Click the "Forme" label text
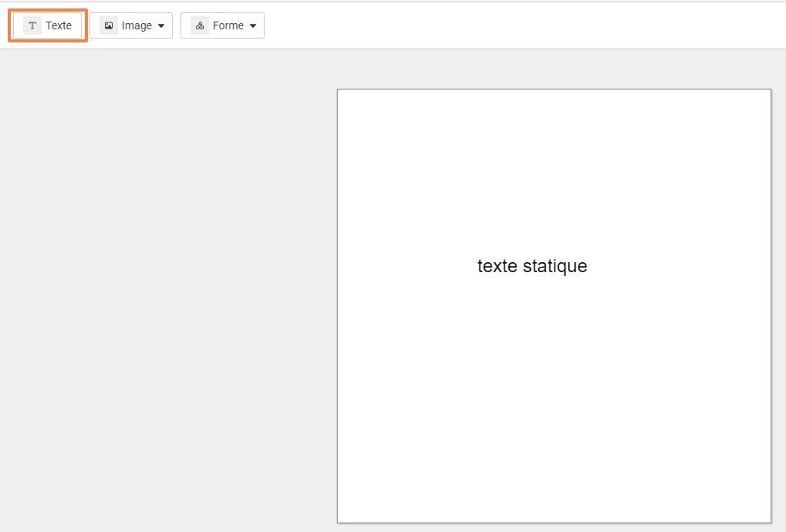 tap(228, 25)
